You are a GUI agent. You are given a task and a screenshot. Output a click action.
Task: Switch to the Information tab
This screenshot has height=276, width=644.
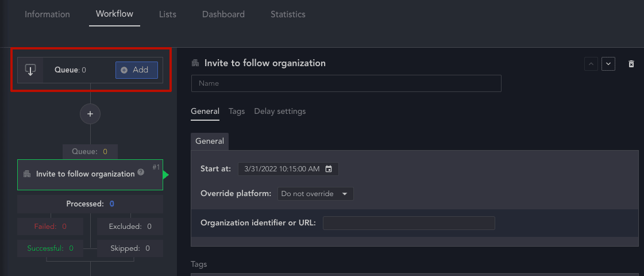pyautogui.click(x=47, y=14)
